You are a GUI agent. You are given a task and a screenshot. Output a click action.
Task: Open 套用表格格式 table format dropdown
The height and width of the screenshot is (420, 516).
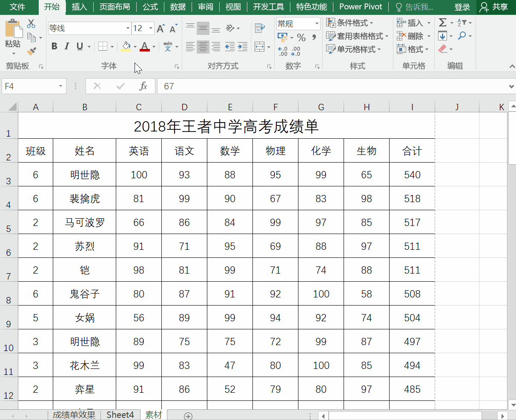click(357, 36)
